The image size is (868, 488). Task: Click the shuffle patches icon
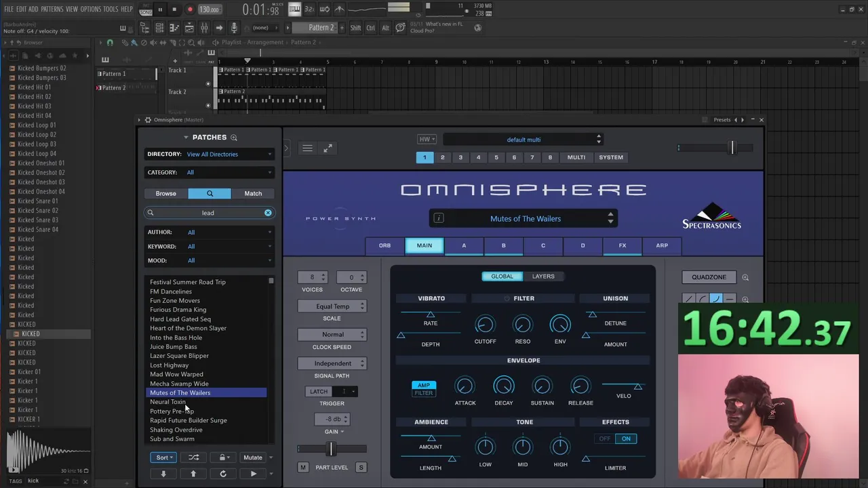[x=193, y=457]
